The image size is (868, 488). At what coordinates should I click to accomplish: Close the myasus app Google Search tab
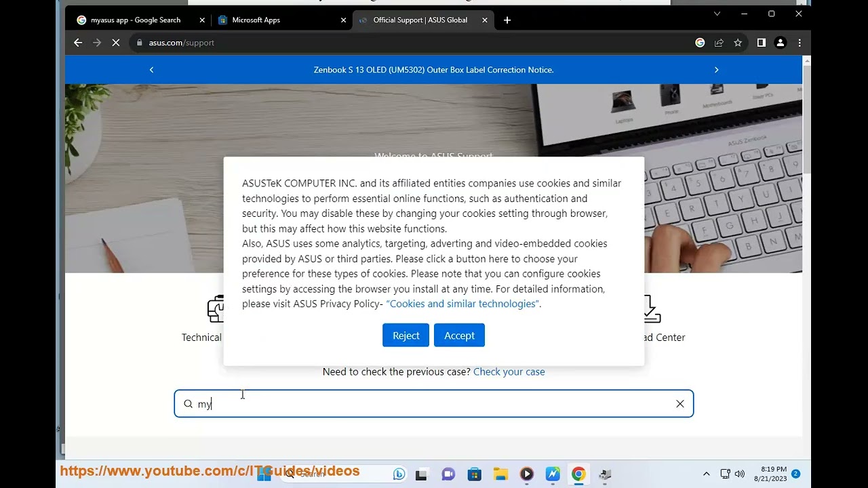click(202, 20)
